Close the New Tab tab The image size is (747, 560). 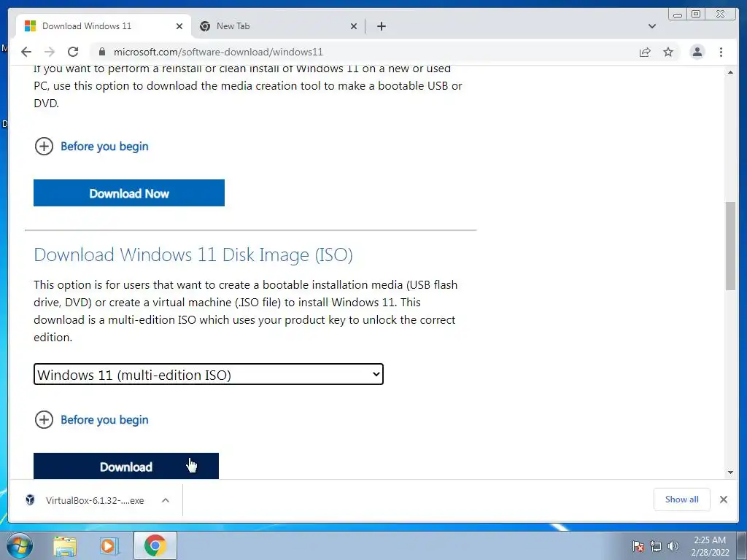click(354, 26)
